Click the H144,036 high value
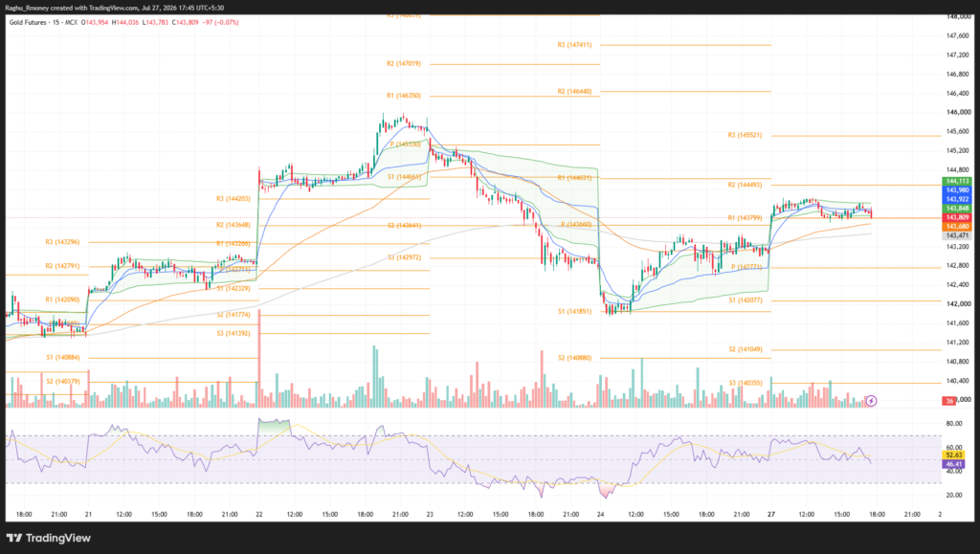The height and width of the screenshot is (554, 980). point(125,22)
